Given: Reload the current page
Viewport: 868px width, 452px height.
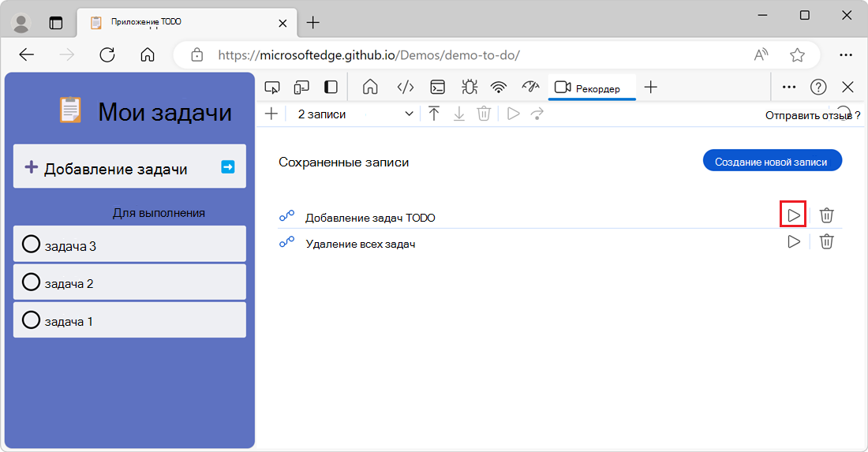Looking at the screenshot, I should [x=107, y=54].
